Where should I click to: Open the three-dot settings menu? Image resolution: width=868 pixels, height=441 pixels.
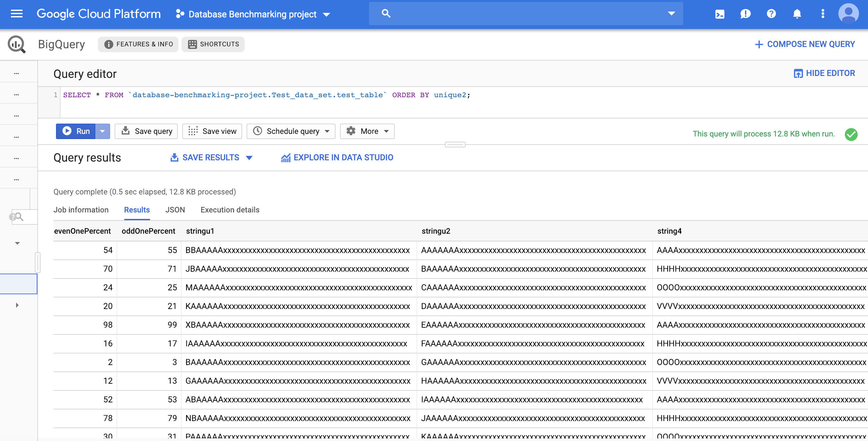(823, 14)
